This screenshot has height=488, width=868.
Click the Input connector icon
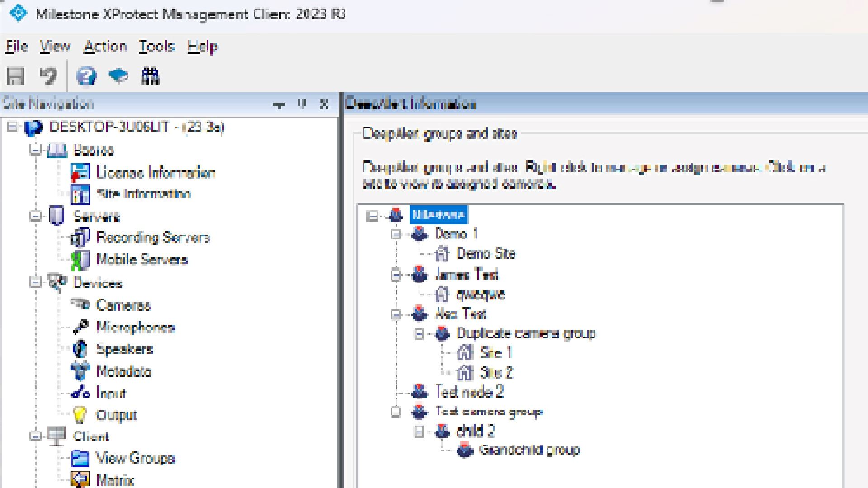(x=80, y=392)
